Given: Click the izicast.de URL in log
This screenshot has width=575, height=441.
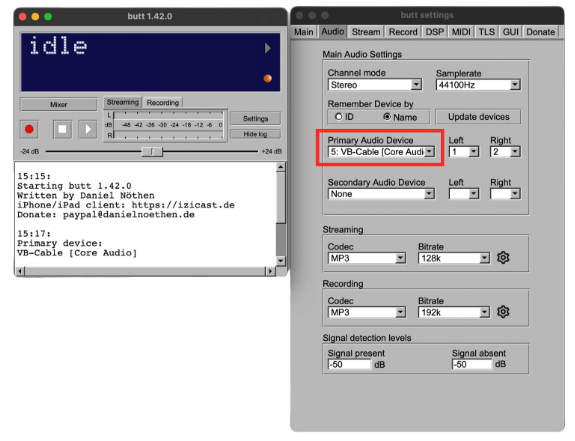Looking at the screenshot, I should click(183, 205).
